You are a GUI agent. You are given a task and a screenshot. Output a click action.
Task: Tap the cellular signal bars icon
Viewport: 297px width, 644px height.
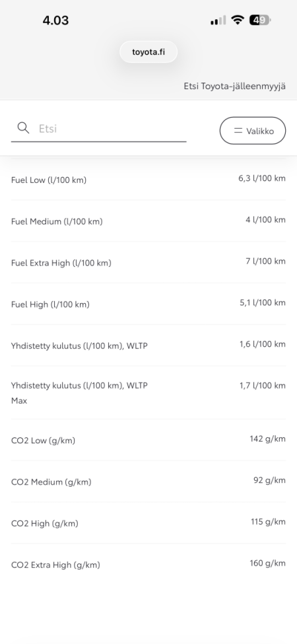218,20
